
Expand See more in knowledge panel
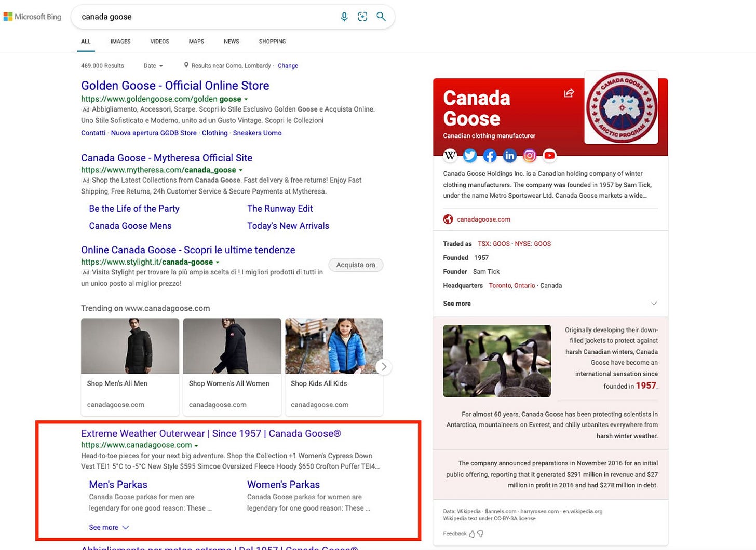pos(550,304)
